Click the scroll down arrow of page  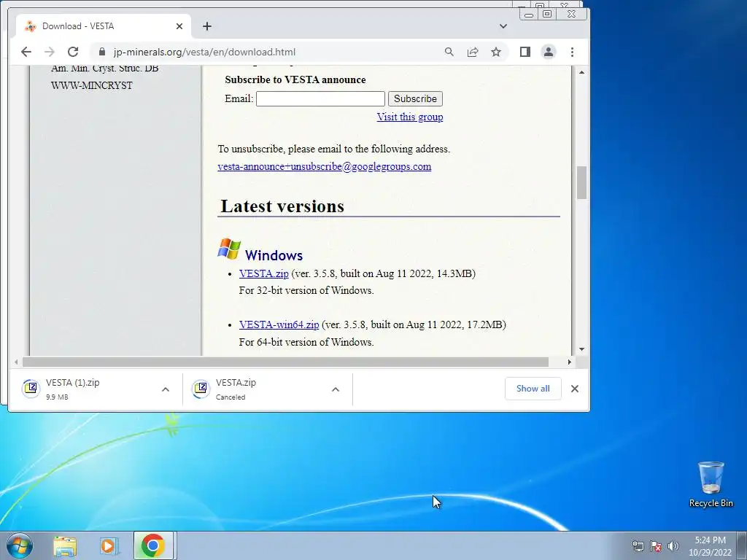pyautogui.click(x=581, y=349)
